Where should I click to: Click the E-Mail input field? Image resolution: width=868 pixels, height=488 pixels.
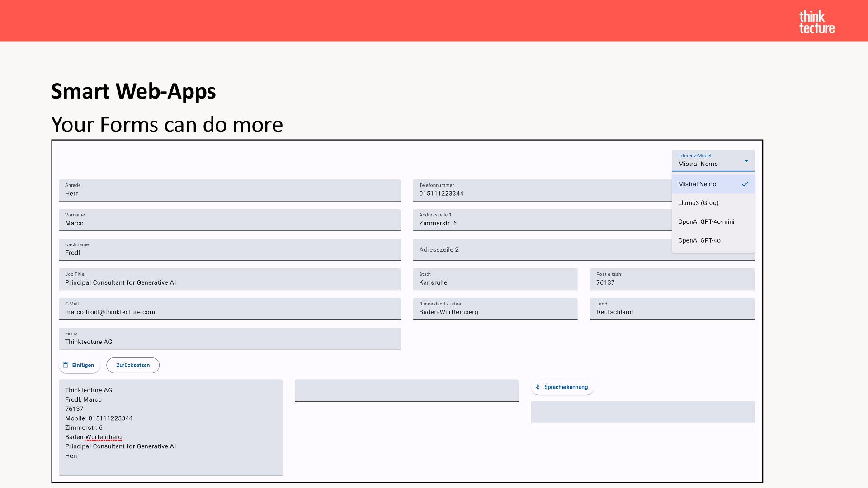tap(229, 309)
